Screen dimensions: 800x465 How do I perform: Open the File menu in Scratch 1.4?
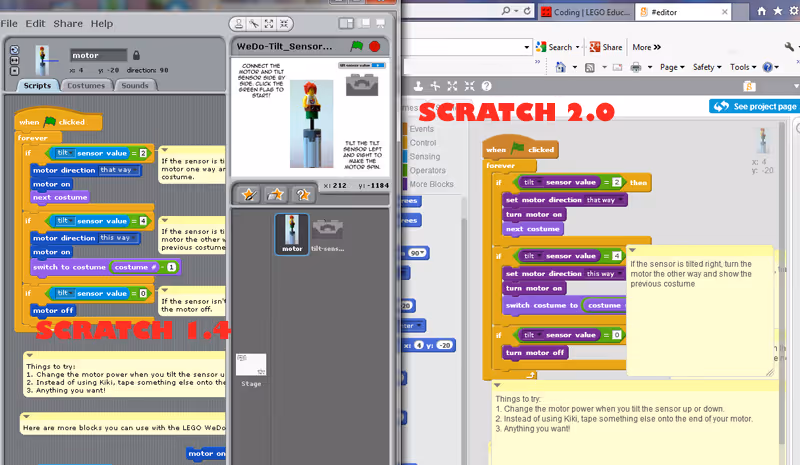point(9,23)
